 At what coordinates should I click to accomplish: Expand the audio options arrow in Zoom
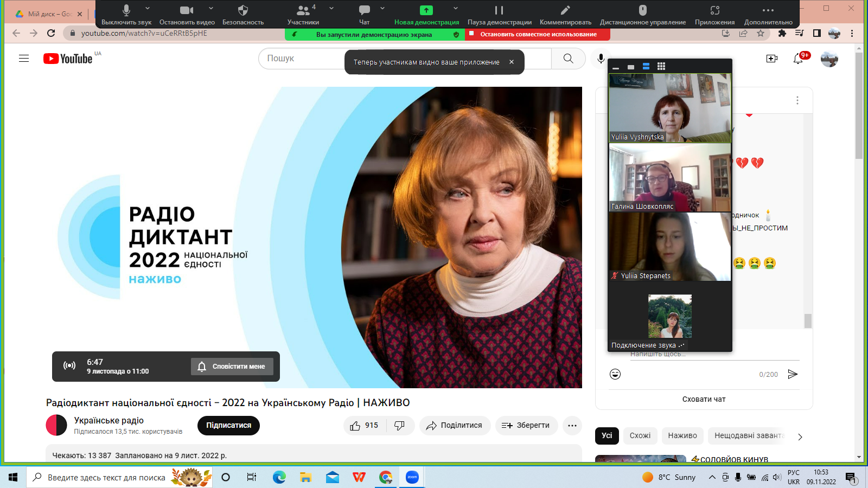[148, 9]
